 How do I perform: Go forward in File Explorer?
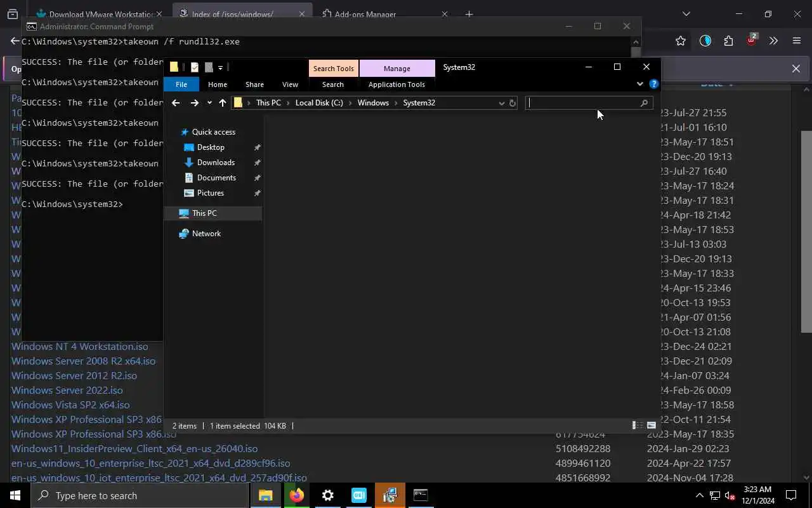pyautogui.click(x=194, y=103)
